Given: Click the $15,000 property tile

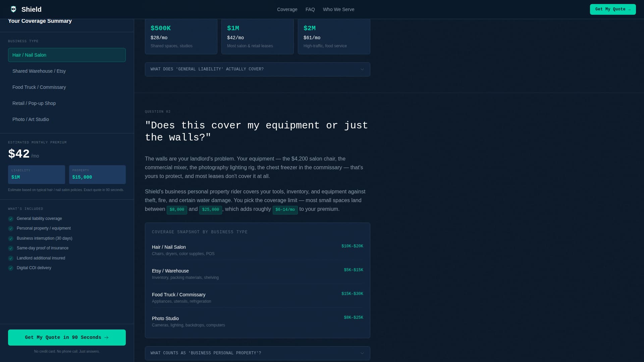Looking at the screenshot, I should (x=97, y=174).
